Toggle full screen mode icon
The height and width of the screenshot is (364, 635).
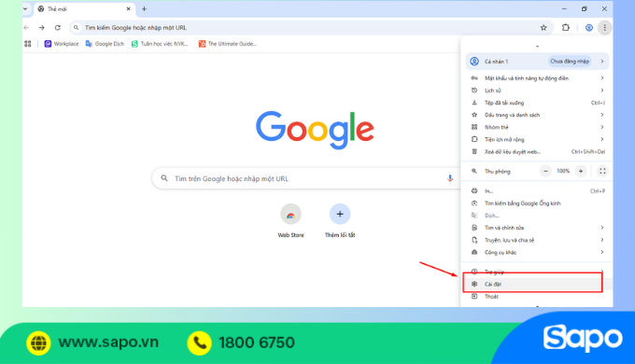(x=602, y=172)
